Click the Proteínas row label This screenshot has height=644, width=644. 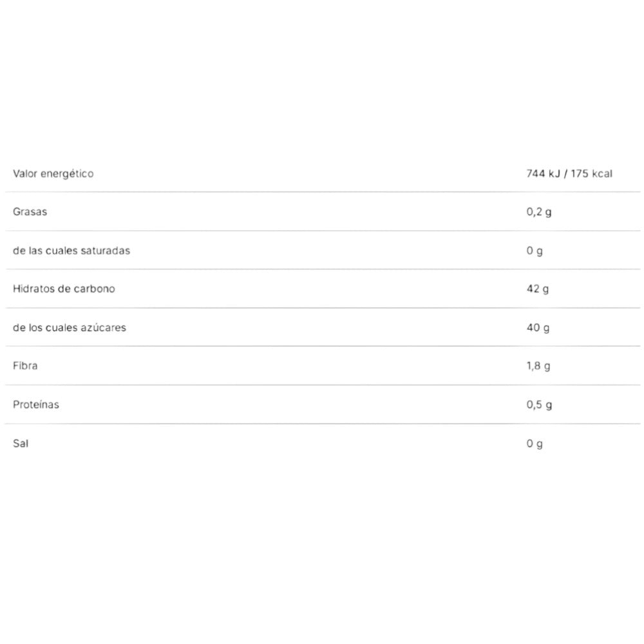pos(36,404)
